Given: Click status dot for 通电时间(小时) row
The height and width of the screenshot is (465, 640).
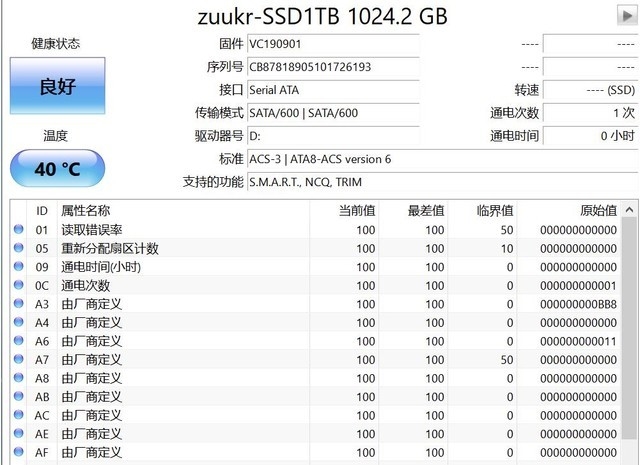Looking at the screenshot, I should pyautogui.click(x=18, y=267).
